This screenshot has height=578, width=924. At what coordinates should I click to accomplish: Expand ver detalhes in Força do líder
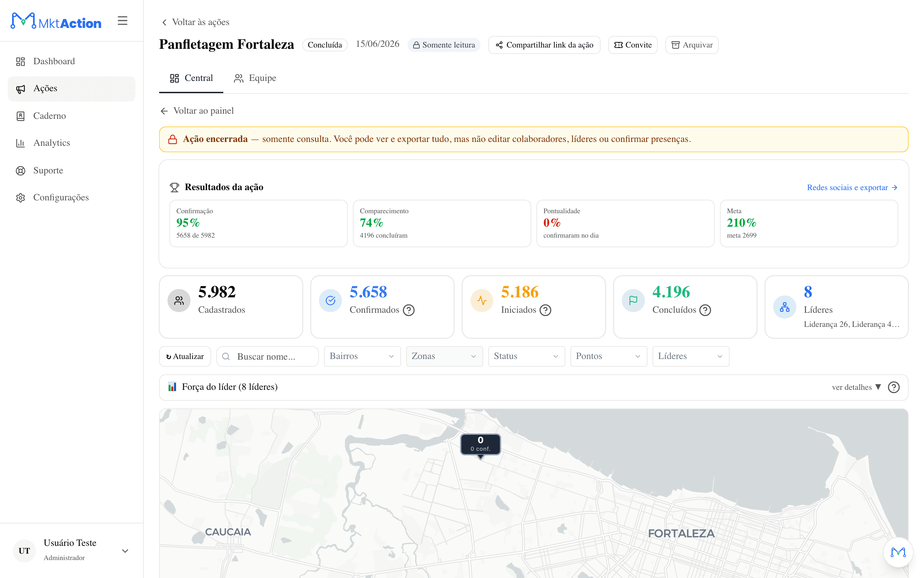856,387
